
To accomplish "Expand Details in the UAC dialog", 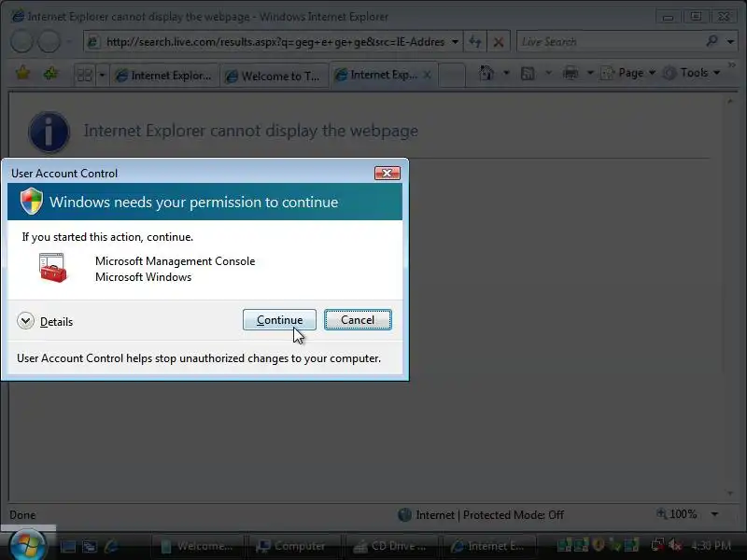I will tap(45, 321).
